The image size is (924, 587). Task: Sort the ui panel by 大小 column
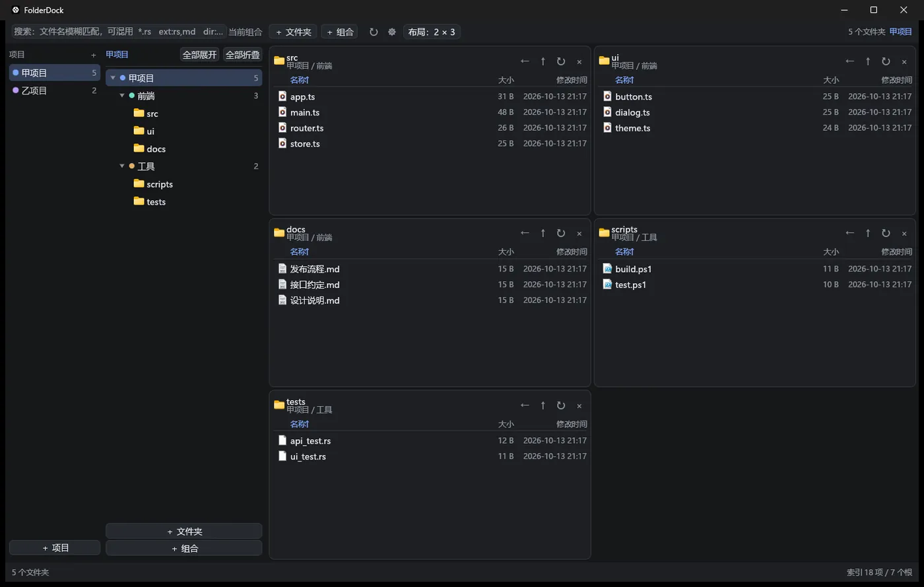[x=831, y=80]
